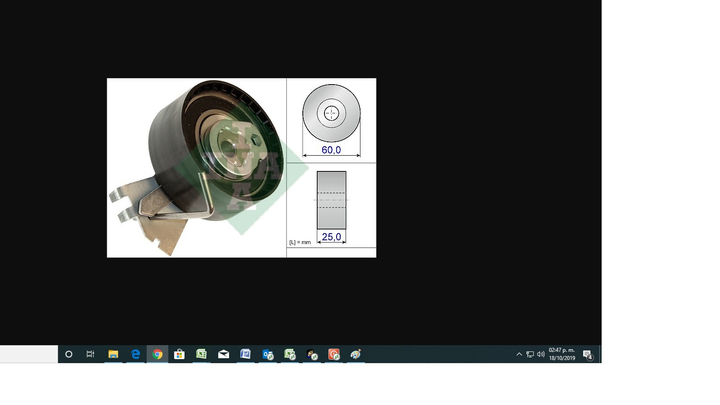Open the Excel icon beside Microsoft Store
Image resolution: width=720 pixels, height=405 pixels.
click(201, 354)
